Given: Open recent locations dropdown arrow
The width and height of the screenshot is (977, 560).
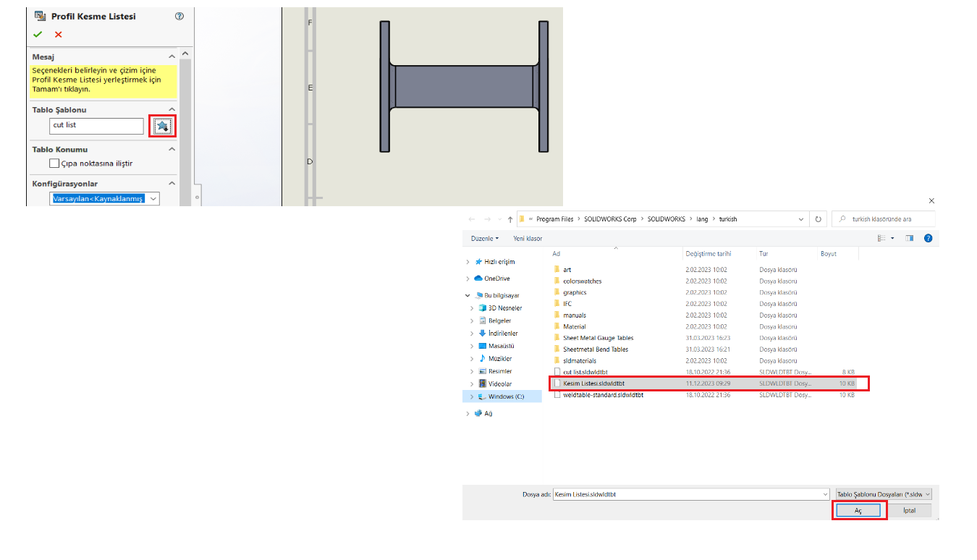Looking at the screenshot, I should coord(499,219).
